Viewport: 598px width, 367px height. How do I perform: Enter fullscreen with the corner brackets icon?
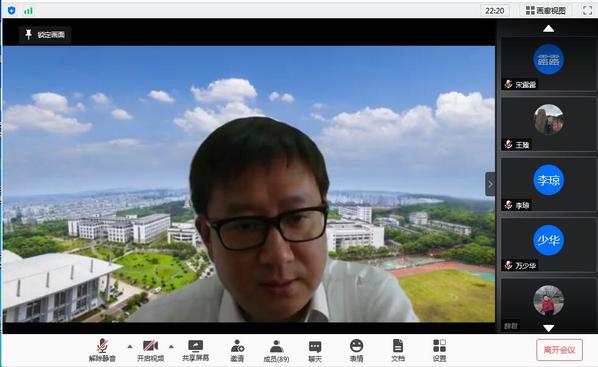point(588,11)
